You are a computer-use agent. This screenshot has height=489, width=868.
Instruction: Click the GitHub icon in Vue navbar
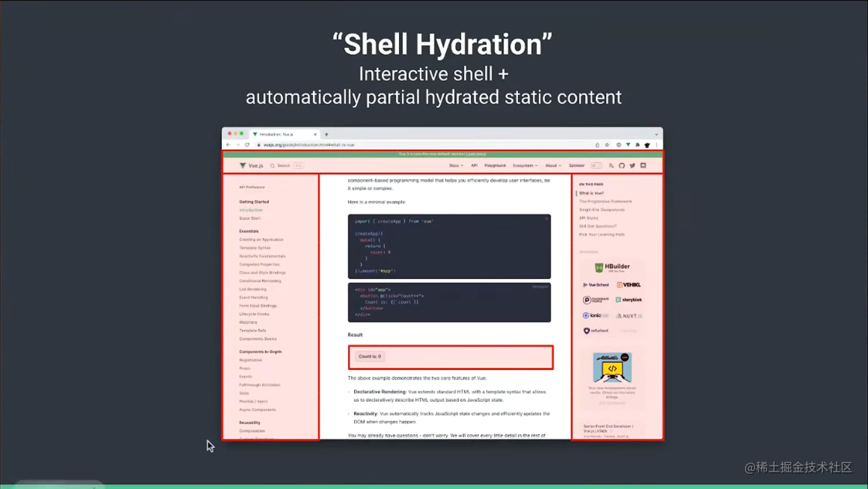(621, 165)
